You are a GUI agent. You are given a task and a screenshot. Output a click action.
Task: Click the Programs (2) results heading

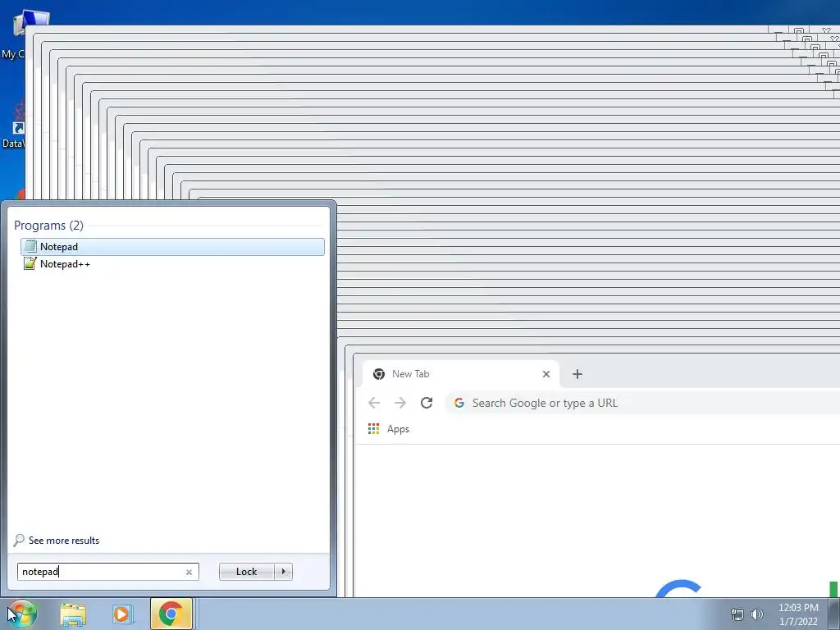point(48,226)
